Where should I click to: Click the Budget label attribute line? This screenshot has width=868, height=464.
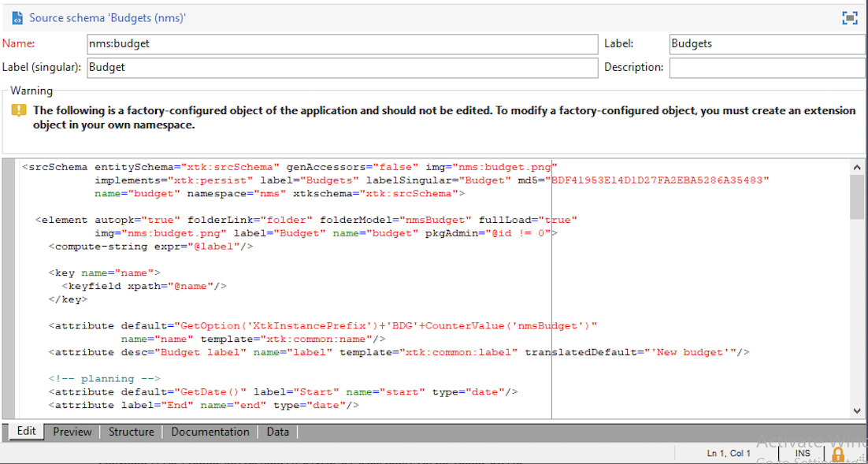[x=399, y=352]
